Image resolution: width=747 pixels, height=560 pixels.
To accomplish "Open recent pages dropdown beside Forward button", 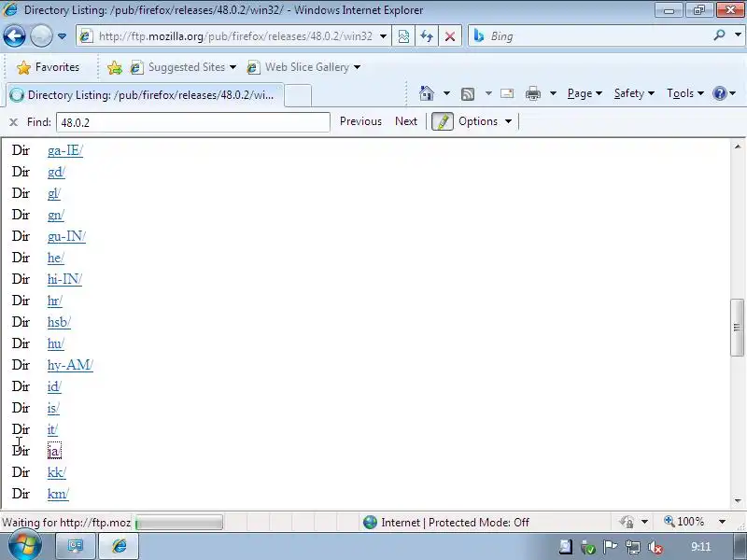I will pyautogui.click(x=62, y=36).
